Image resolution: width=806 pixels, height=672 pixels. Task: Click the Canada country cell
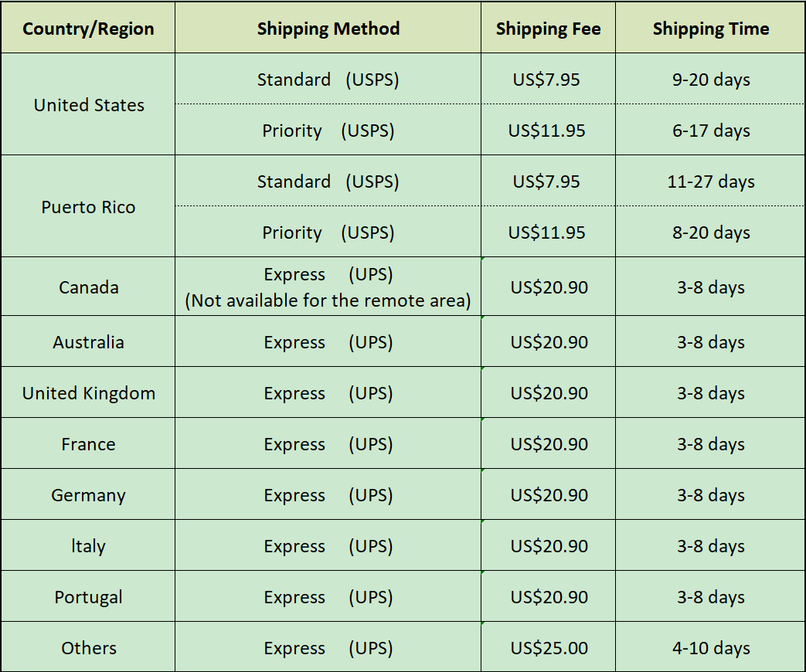pos(89,287)
